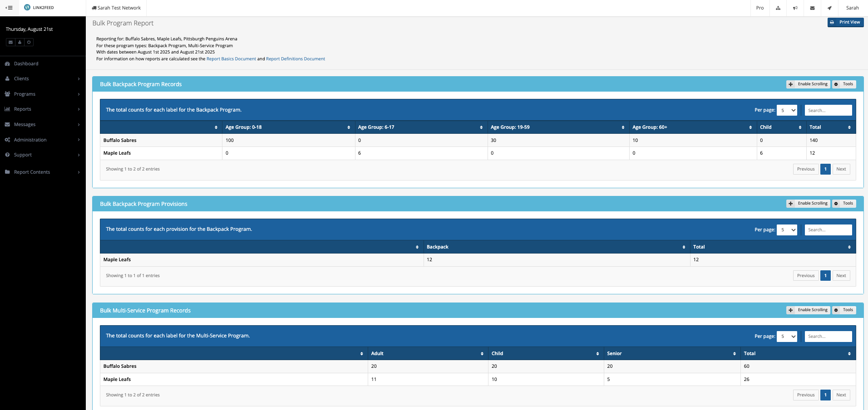The height and width of the screenshot is (410, 868).
Task: Click the user profile icon in sidebar
Action: [x=20, y=42]
